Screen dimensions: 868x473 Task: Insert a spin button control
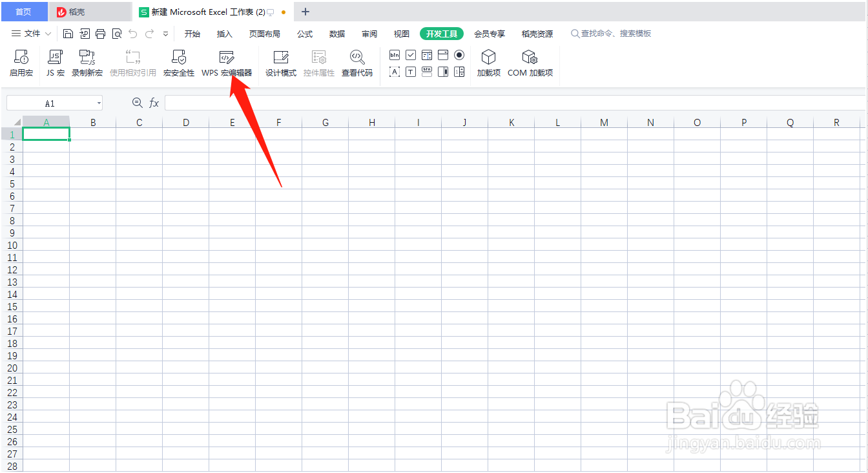tap(459, 72)
